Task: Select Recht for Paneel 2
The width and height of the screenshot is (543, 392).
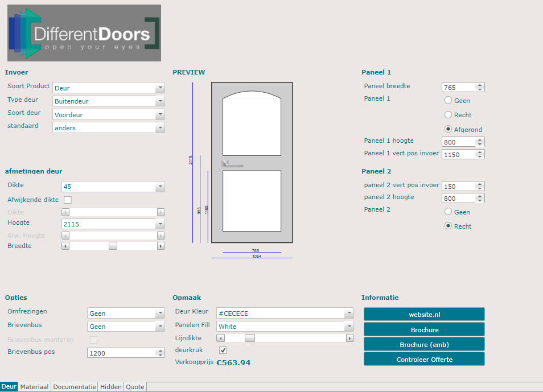Action: 448,226
